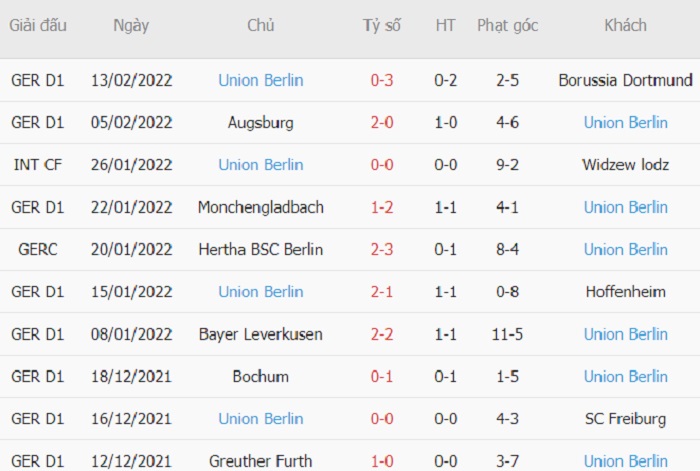Click the Tỷ số column header
This screenshot has width=700, height=471.
tap(382, 25)
